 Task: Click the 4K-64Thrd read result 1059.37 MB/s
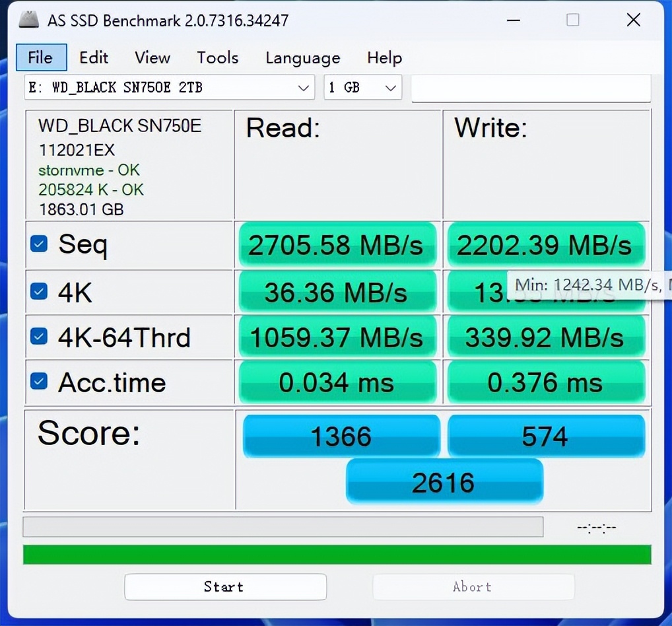click(x=337, y=337)
